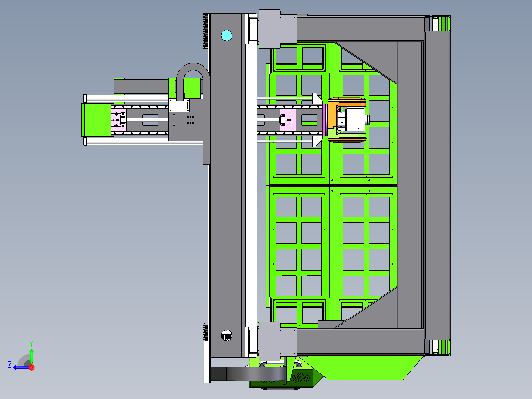
Task: Select the dark round hole near the beam bottom
Action: (x=227, y=335)
